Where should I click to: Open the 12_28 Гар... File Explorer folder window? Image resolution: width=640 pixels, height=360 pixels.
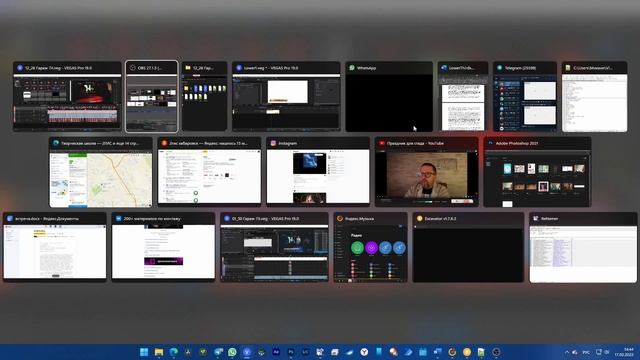tap(204, 96)
